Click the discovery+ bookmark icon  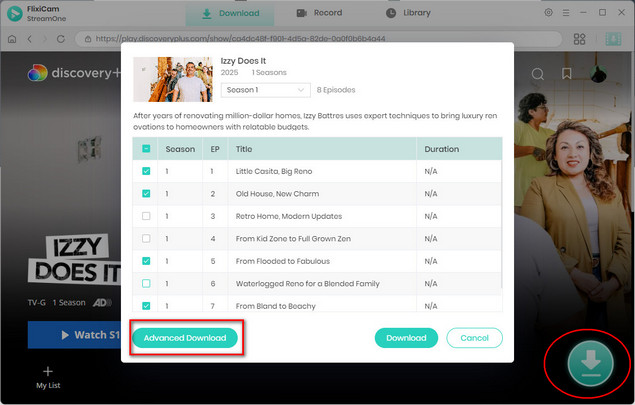[567, 74]
